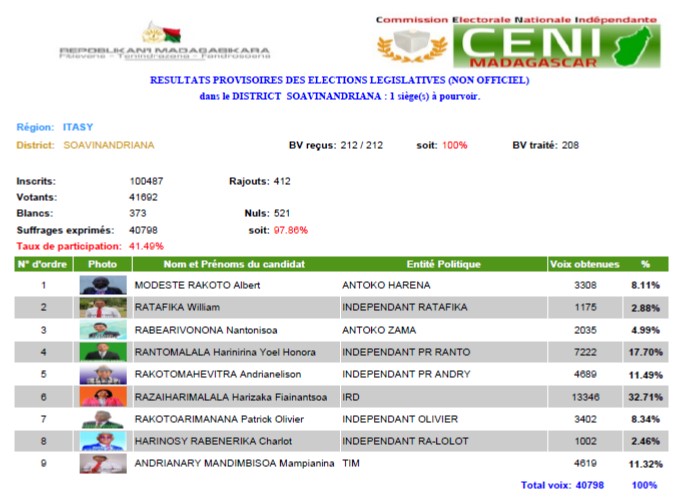Click the district value 'SOAVINANDRIANA' in orange
Screen dimensions: 685x501
pyautogui.click(x=109, y=145)
